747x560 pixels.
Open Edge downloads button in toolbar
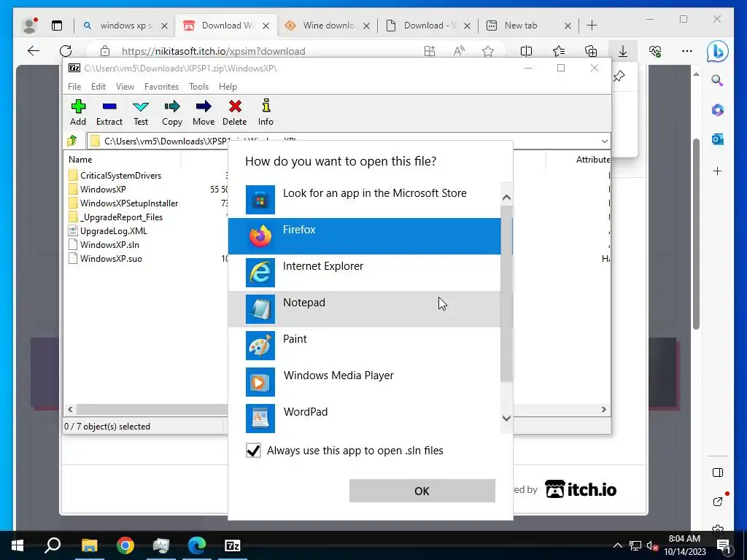(623, 51)
